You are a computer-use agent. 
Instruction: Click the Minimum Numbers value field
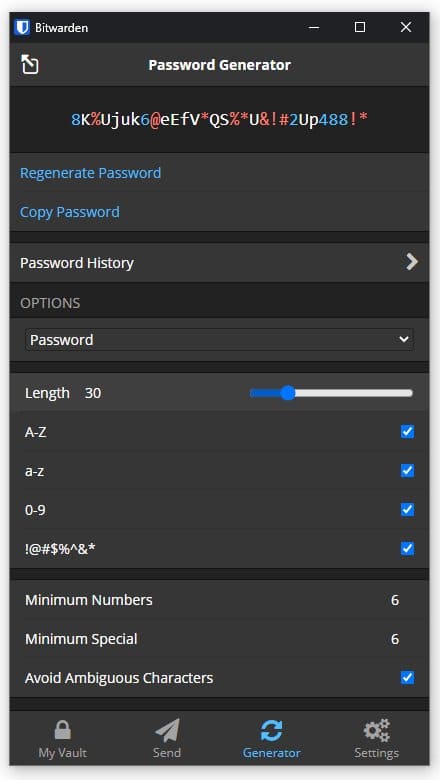pyautogui.click(x=395, y=600)
